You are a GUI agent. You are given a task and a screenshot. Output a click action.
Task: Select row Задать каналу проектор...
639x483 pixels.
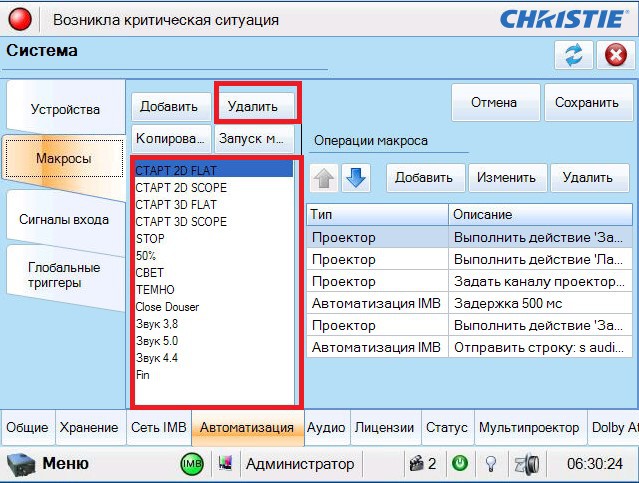(x=469, y=281)
